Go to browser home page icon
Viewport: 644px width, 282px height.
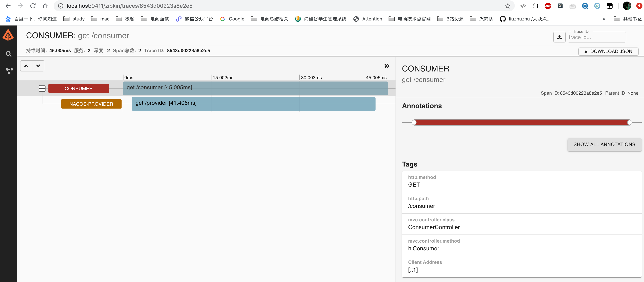(45, 6)
